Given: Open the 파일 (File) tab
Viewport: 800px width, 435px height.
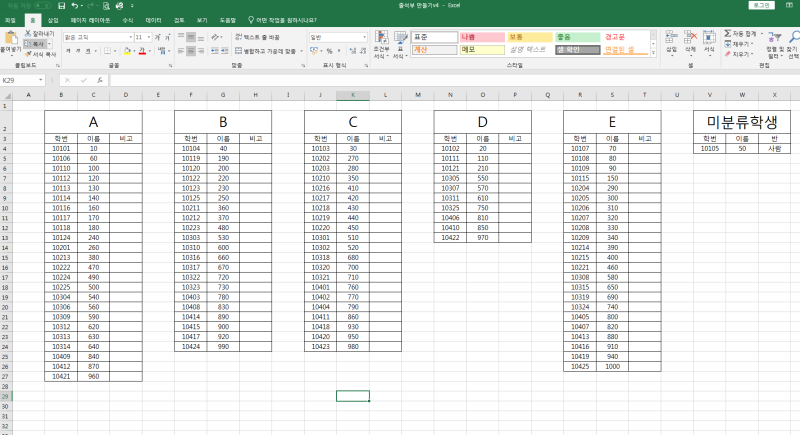Looking at the screenshot, I should coord(10,20).
